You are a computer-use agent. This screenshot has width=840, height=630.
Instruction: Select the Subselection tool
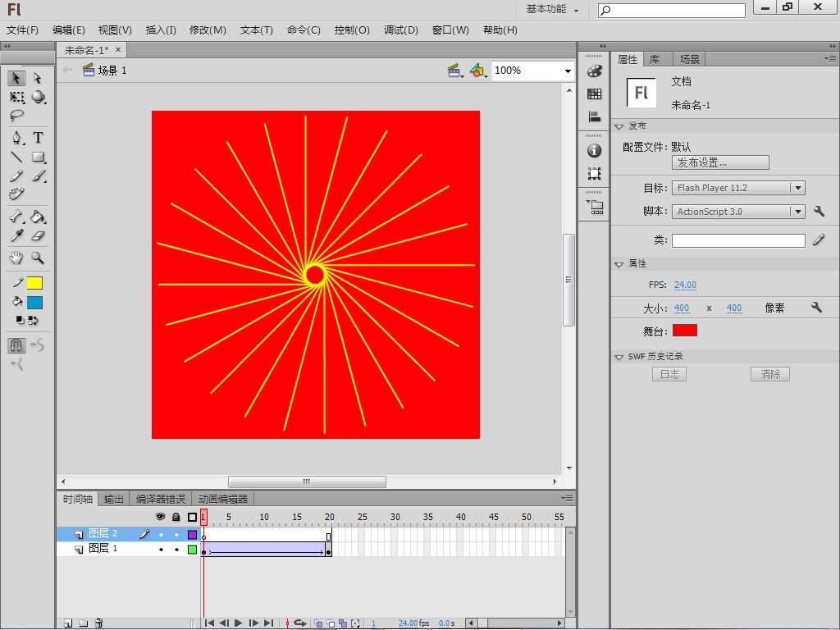(38, 78)
